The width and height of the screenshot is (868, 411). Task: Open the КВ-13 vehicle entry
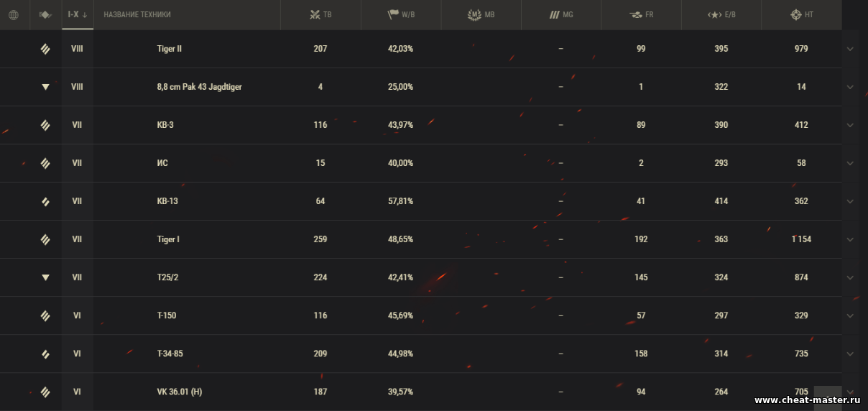(167, 201)
